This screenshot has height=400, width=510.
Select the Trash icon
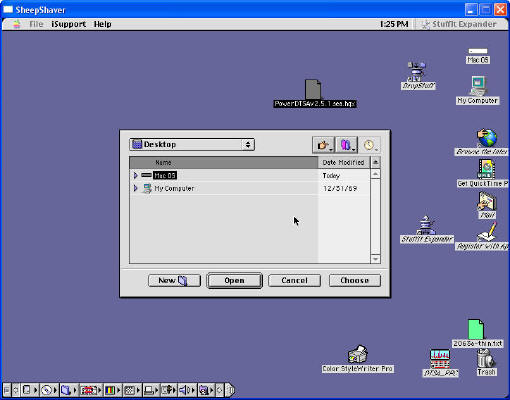click(x=486, y=358)
